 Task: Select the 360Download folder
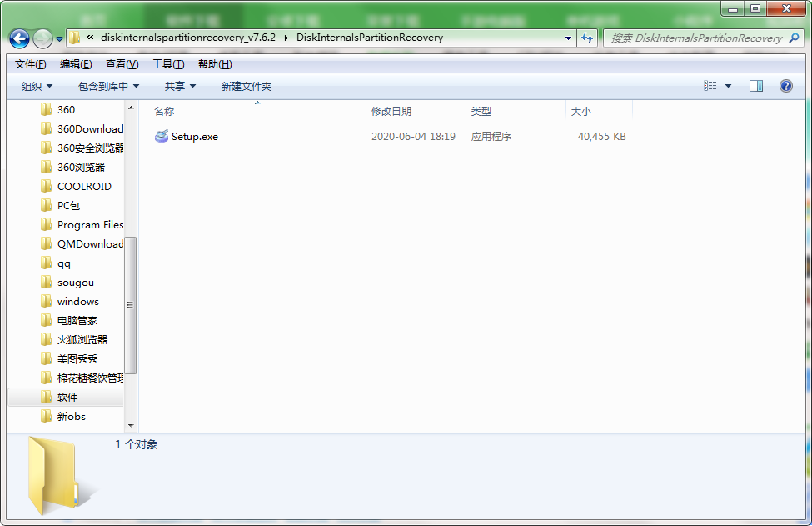coord(82,129)
